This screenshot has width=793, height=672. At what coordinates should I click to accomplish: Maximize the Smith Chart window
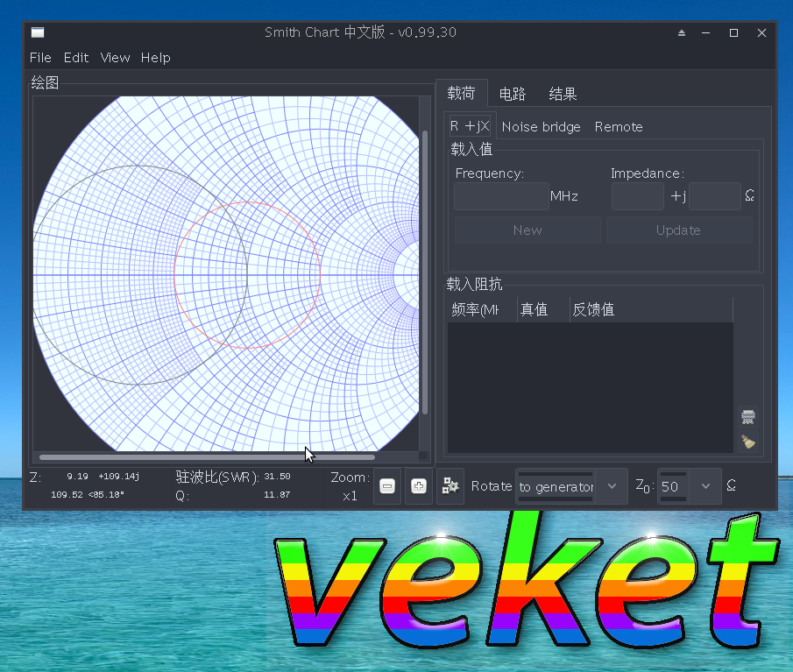click(x=733, y=33)
